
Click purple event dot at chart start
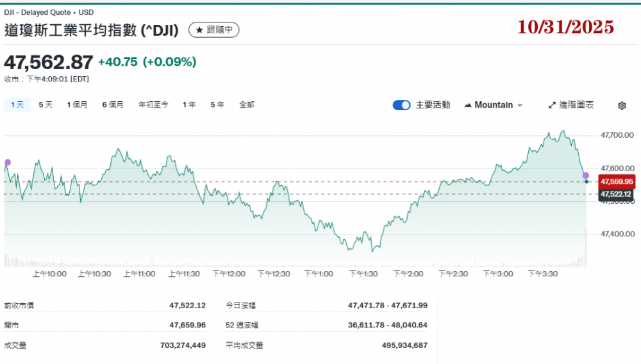pyautogui.click(x=8, y=162)
